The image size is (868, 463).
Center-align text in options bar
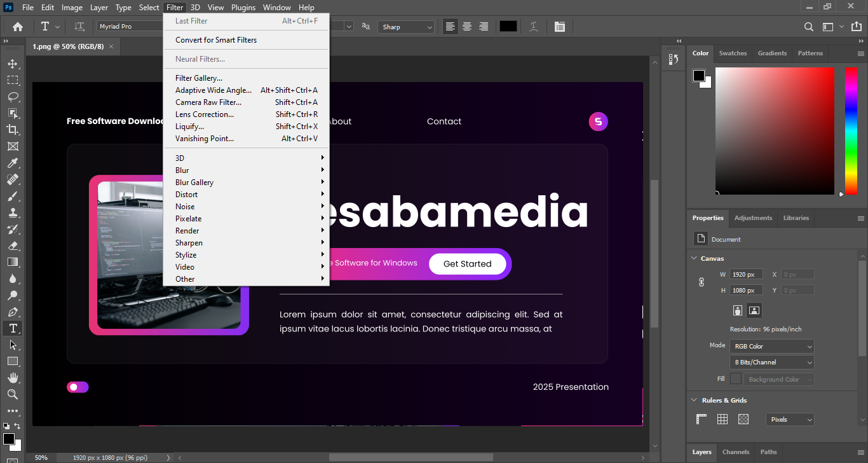pos(467,27)
